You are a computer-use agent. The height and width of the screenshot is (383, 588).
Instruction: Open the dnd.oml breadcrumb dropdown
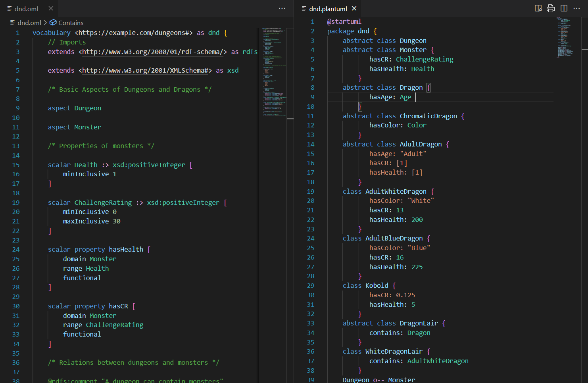29,23
